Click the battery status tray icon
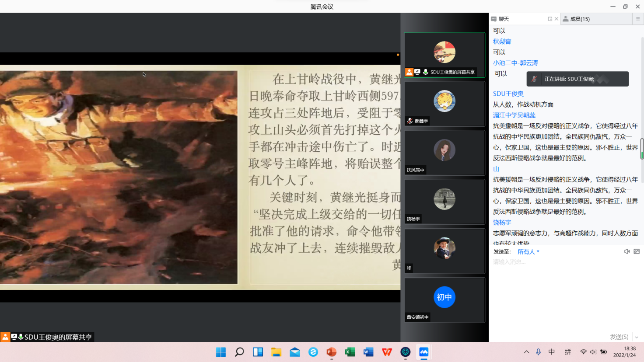The width and height of the screenshot is (644, 362). click(x=604, y=352)
